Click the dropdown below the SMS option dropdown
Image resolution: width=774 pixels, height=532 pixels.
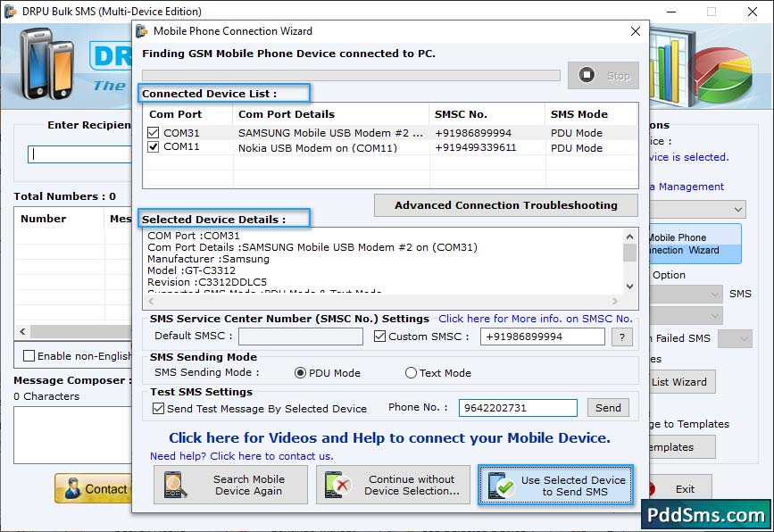(686, 315)
